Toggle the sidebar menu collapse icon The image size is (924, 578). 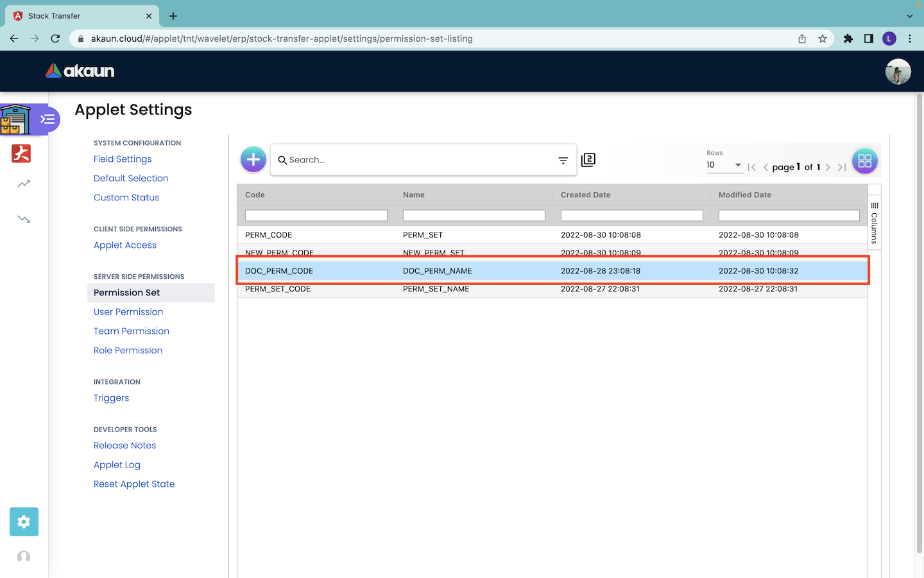pyautogui.click(x=47, y=119)
